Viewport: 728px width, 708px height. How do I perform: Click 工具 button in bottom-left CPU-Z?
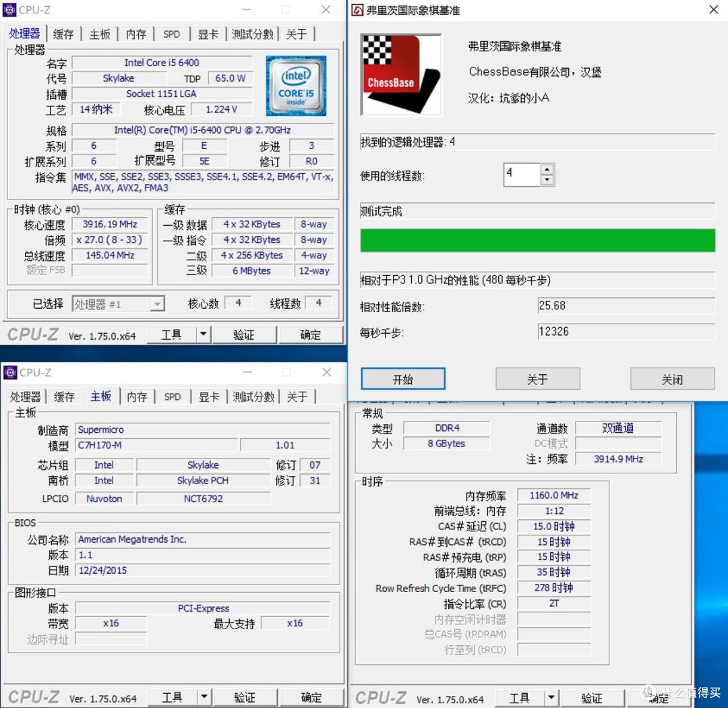pyautogui.click(x=173, y=697)
